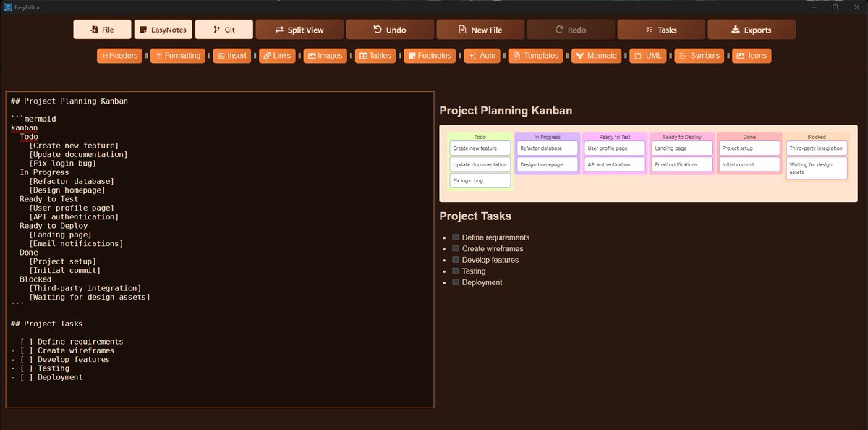
Task: Click the Ready to Deploy column header
Action: pos(682,137)
